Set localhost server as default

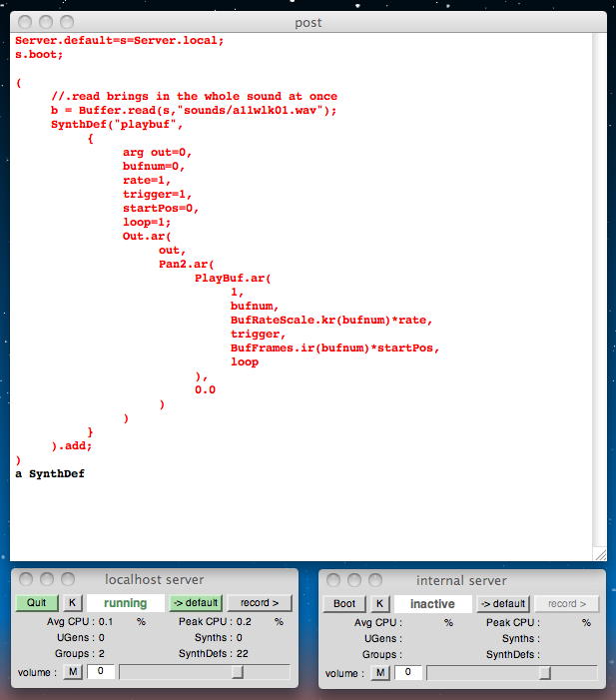pyautogui.click(x=196, y=603)
